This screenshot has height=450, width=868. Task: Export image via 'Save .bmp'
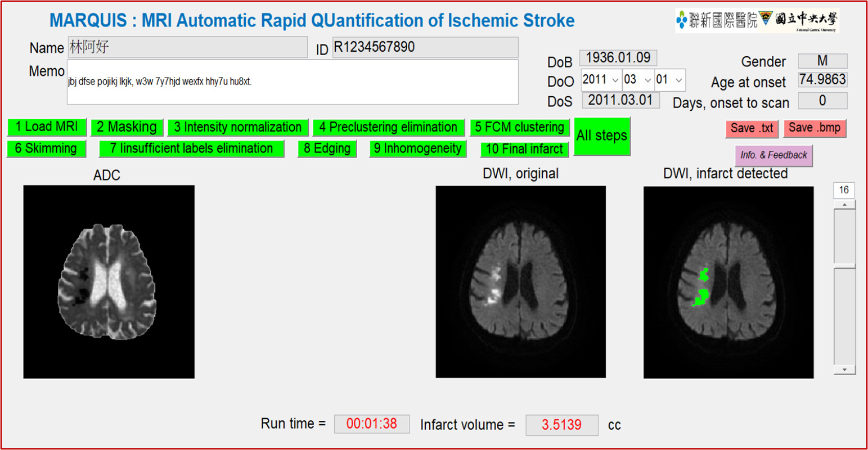point(814,128)
